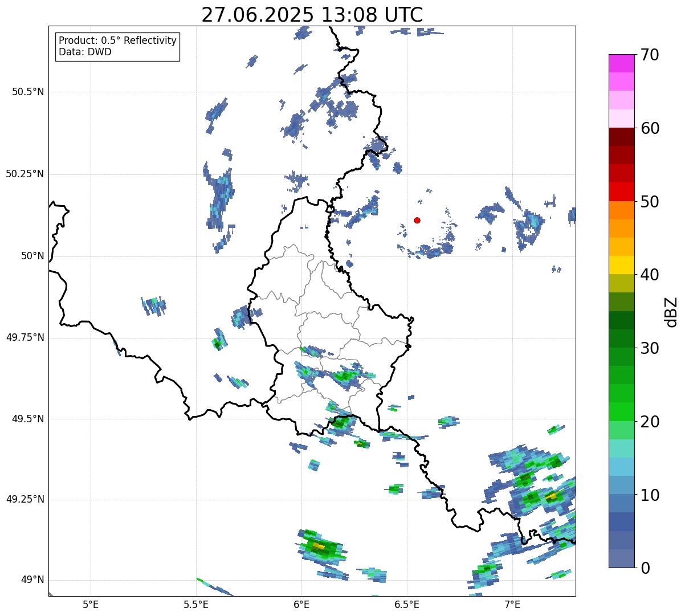685x616 pixels.
Task: Click the latitude label 49.5°N
Action: click(27, 419)
